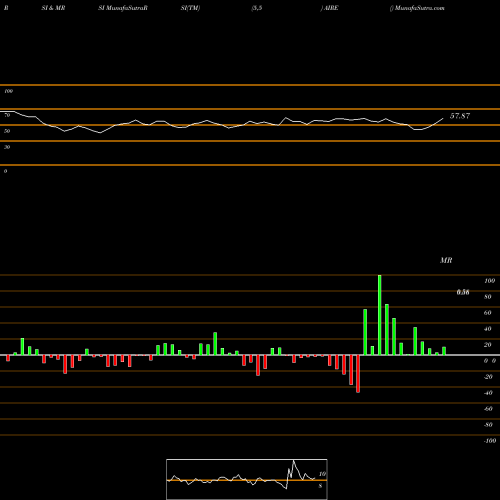Image resolution: width=500 pixels, height=500 pixels.
Task: Click the 57.87 RSI value label
Action: 460,116
